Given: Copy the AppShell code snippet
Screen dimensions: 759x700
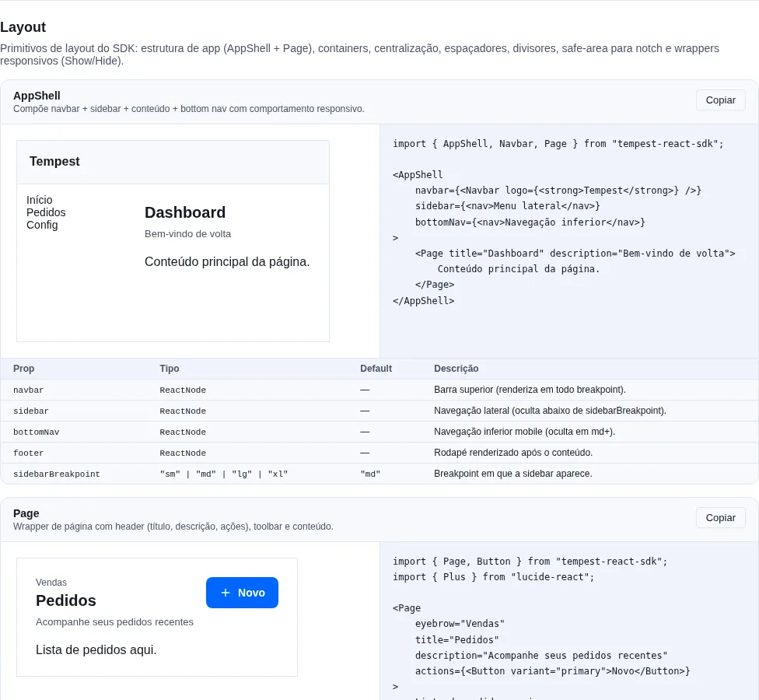Looking at the screenshot, I should (720, 100).
